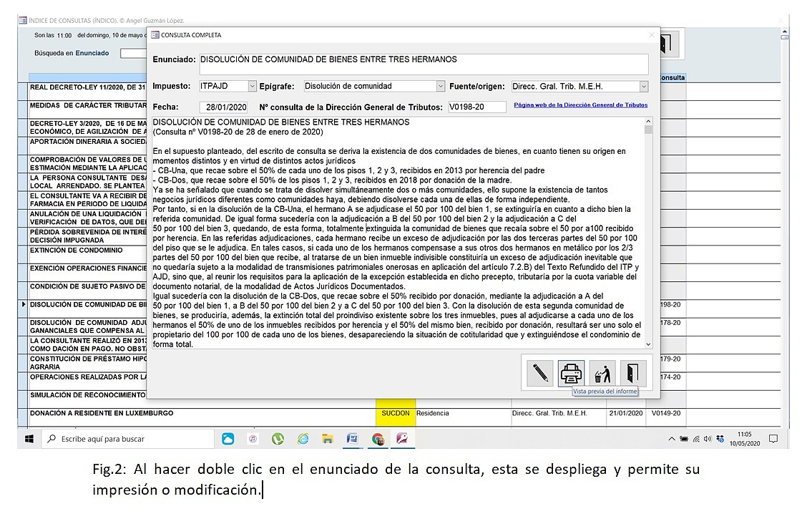Image resolution: width=812 pixels, height=519 pixels.
Task: Launch Internet Explorer from the taskbar
Action: [303, 439]
